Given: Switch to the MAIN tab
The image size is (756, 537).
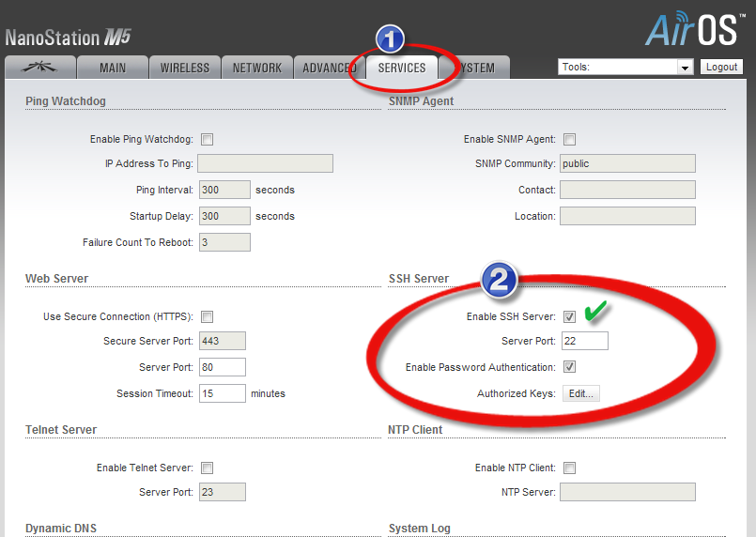Looking at the screenshot, I should [x=113, y=68].
